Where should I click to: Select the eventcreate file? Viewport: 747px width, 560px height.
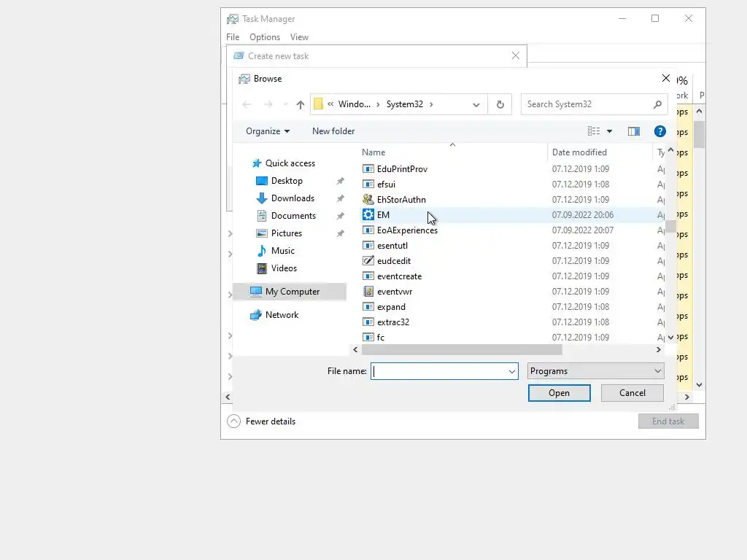coord(399,276)
